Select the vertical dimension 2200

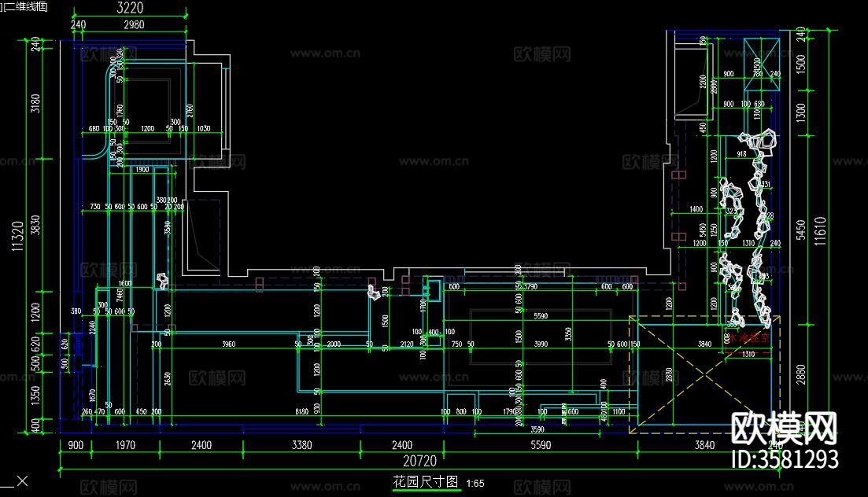click(703, 82)
